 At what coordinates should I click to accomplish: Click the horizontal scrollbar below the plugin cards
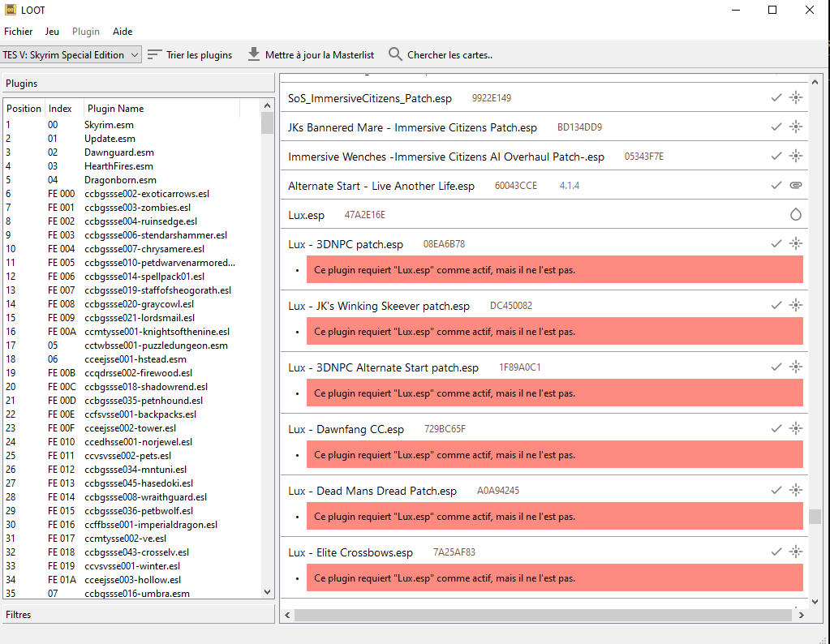coord(542,616)
